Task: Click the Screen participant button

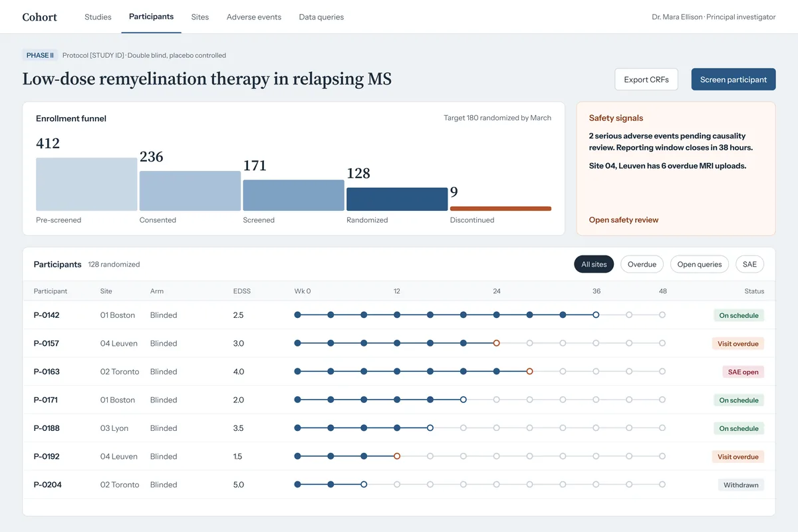Action: coord(733,79)
